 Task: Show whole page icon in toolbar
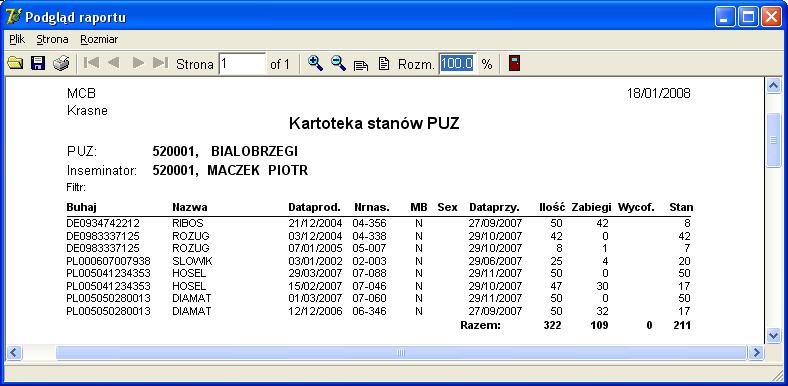[384, 64]
